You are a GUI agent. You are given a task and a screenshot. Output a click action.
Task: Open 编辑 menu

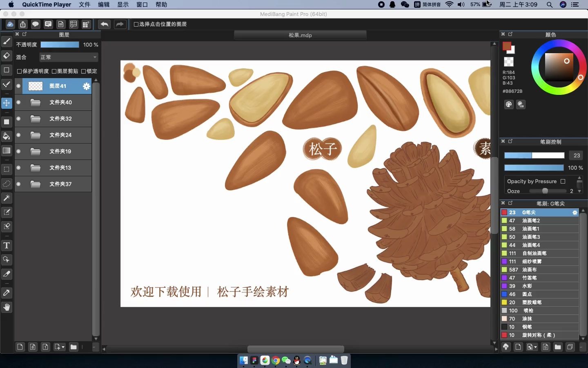point(104,4)
